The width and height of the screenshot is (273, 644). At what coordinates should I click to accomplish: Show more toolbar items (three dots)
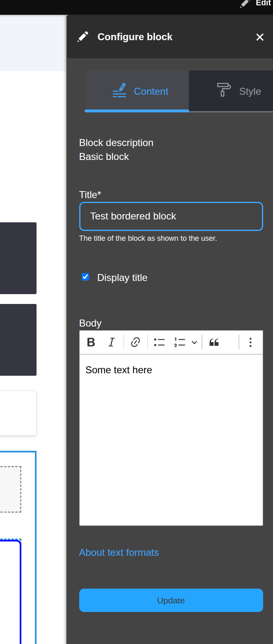250,342
